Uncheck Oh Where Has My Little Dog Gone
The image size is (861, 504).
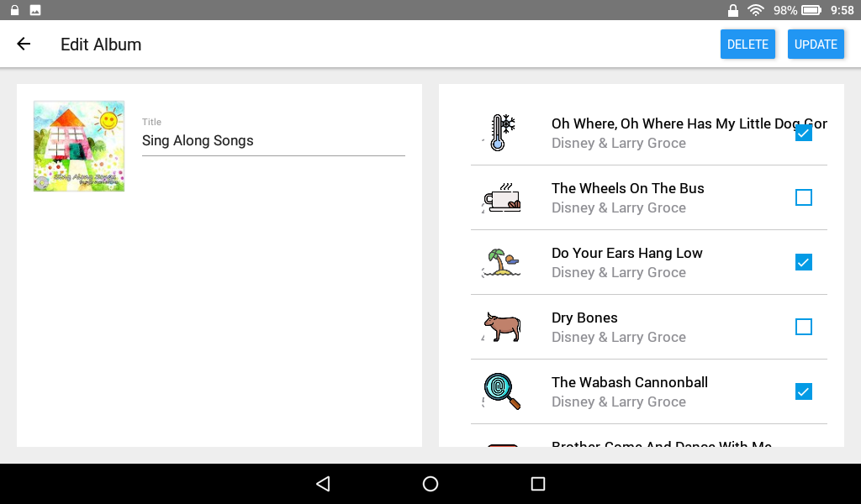(x=803, y=132)
